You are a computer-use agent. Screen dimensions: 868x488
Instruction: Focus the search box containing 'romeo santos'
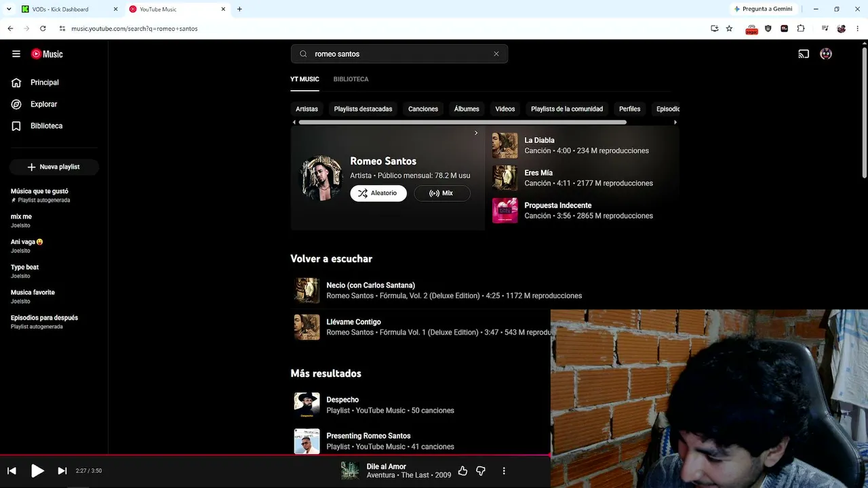tap(399, 54)
